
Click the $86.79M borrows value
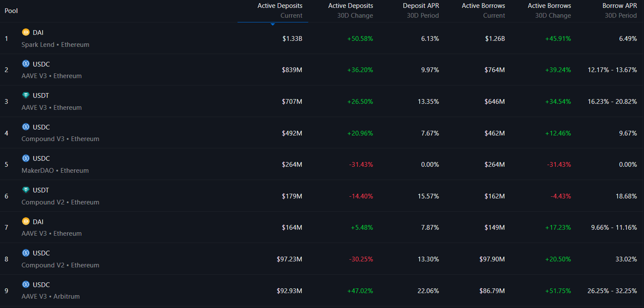pyautogui.click(x=492, y=291)
